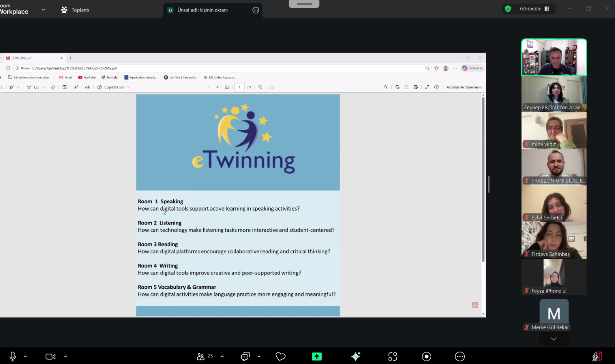Image resolution: width=615 pixels, height=364 pixels.
Task: Click the Leave meeting icon
Action: point(597,357)
